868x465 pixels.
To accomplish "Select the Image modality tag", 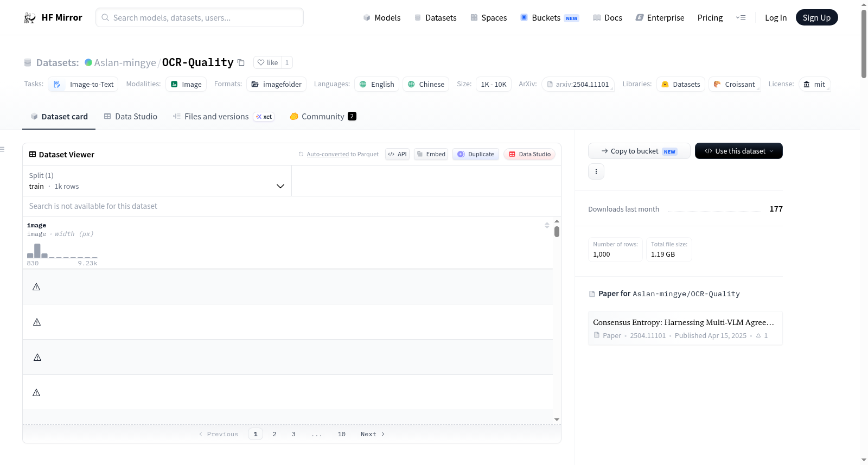I will (x=186, y=84).
